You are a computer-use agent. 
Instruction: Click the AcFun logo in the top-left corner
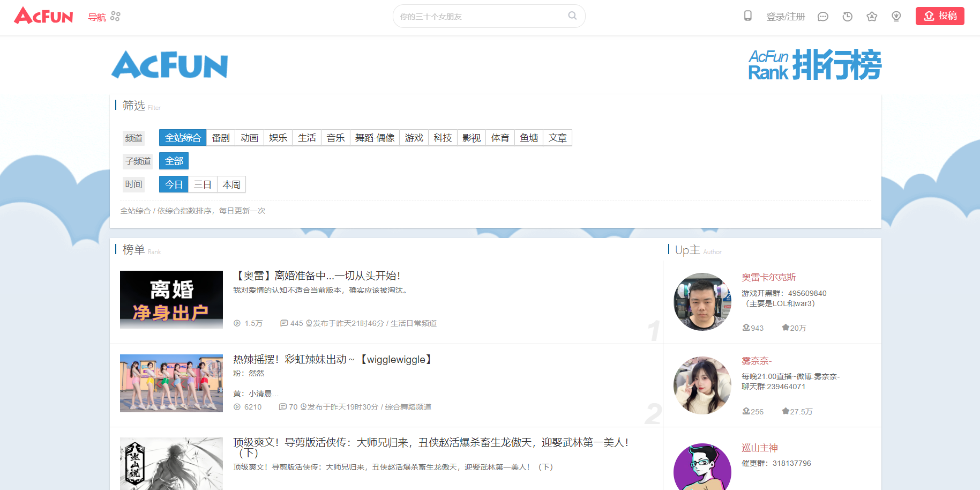point(43,16)
